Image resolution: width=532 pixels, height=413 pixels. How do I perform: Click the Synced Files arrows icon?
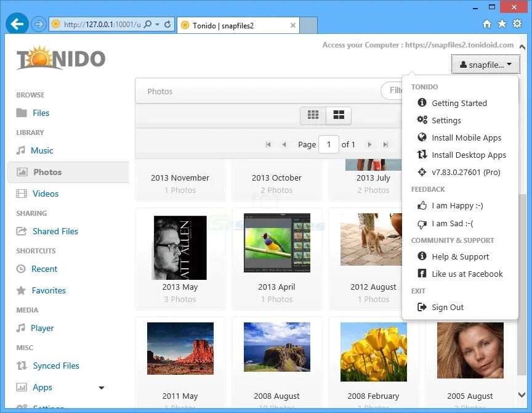[x=22, y=366]
